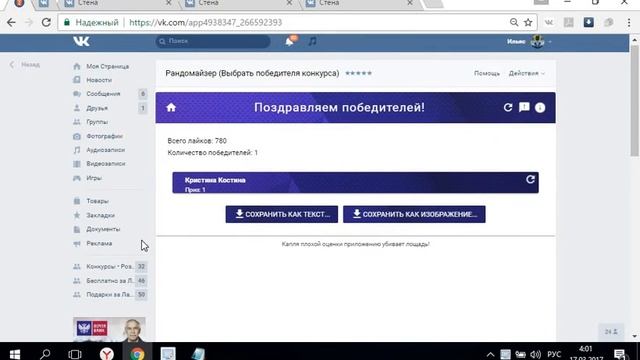Viewport: 640px width, 360px height.
Task: Click the Chrome icon in the taskbar
Action: pos(137,353)
